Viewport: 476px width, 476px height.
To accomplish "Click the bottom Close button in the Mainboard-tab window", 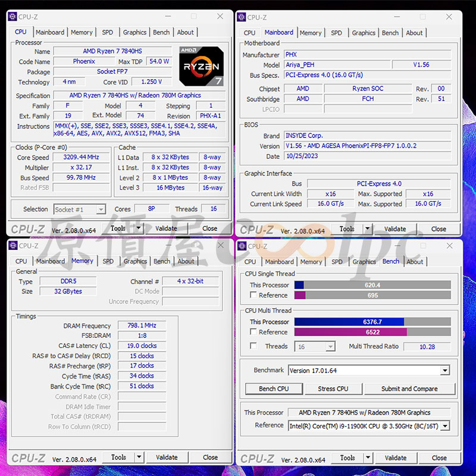I will (439, 228).
